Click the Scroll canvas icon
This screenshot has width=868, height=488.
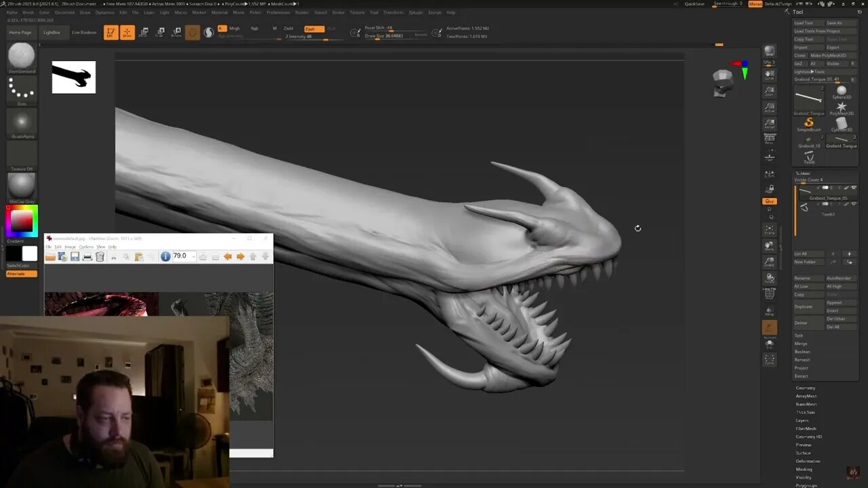(x=769, y=74)
